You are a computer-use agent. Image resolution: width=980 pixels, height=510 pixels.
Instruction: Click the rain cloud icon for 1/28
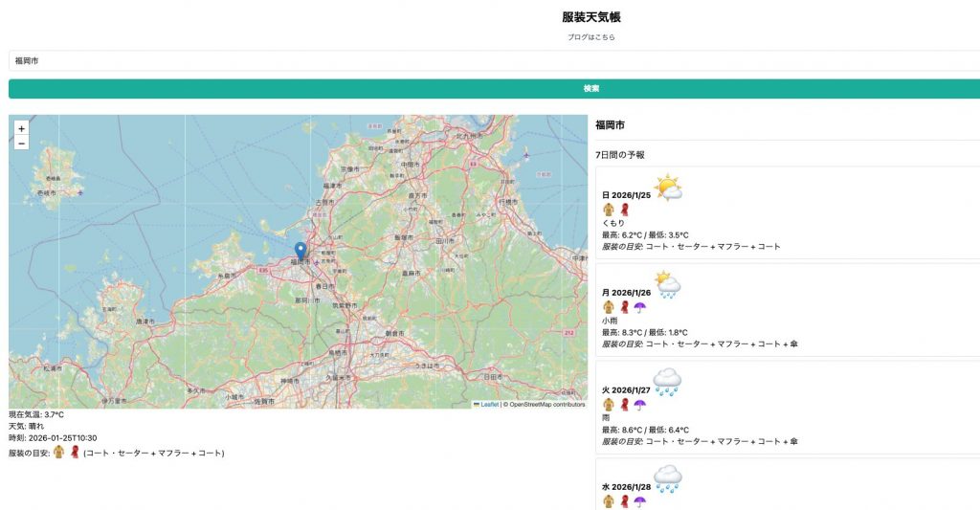(x=667, y=479)
